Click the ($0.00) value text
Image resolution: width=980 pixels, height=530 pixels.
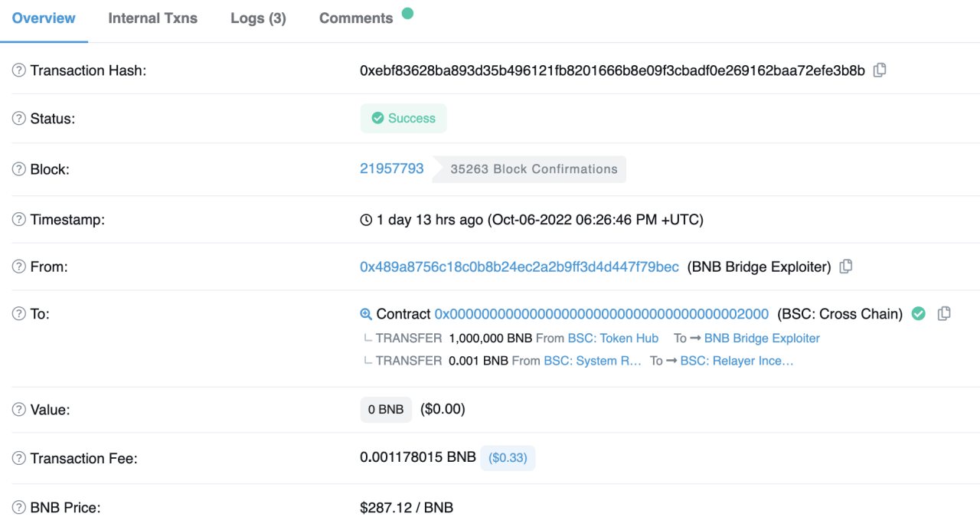443,409
